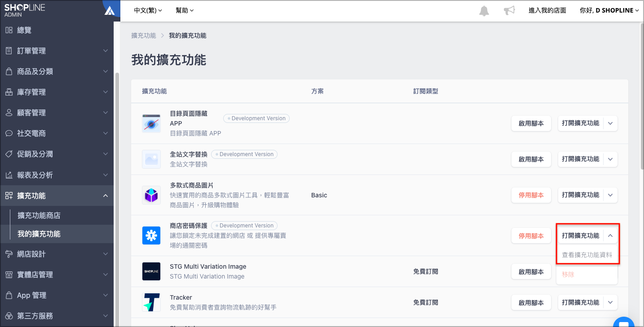Screen dimensions: 644x327
Task: Click the 促銷及分潤 tag icon
Action: click(x=9, y=154)
